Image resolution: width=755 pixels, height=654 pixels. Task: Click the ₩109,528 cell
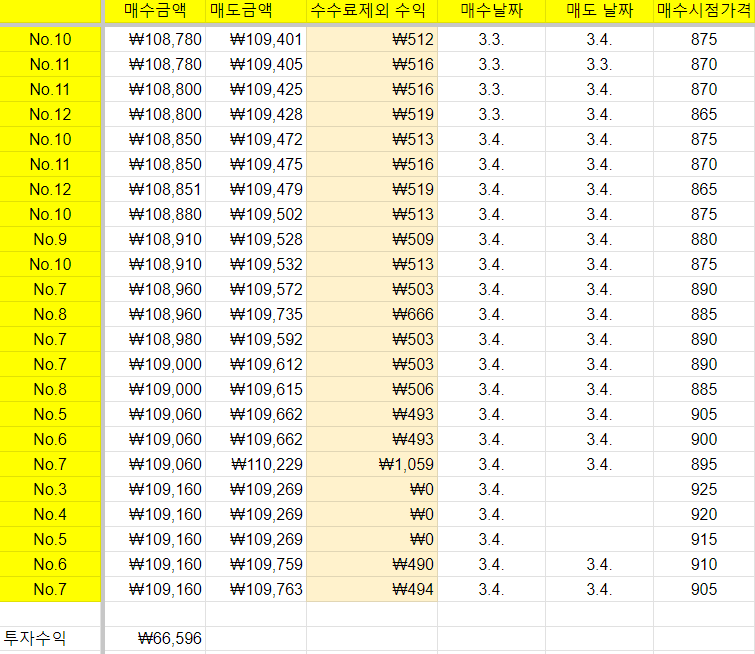pyautogui.click(x=256, y=240)
